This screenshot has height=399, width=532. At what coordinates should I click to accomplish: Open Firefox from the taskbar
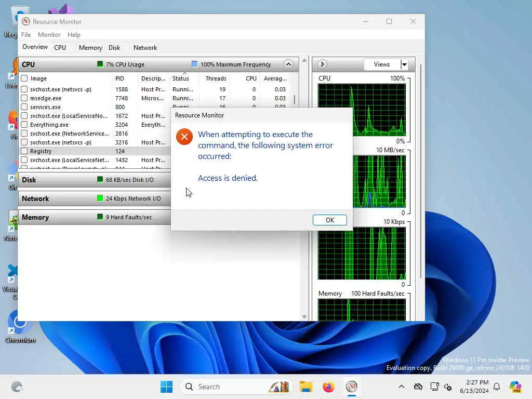pos(328,387)
